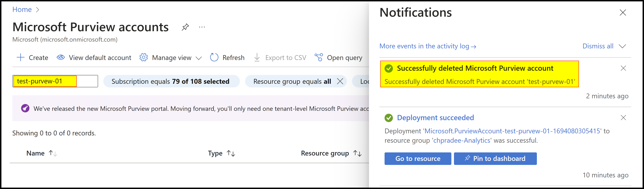Dismiss the Deployment succeeded notification
This screenshot has height=189, width=644.
[623, 118]
